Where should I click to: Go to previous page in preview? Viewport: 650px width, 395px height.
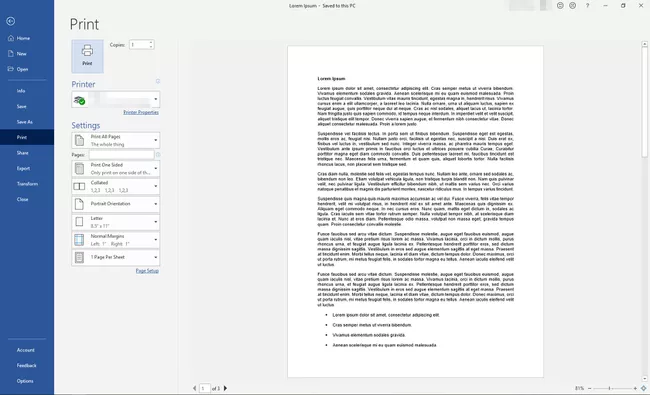point(194,388)
